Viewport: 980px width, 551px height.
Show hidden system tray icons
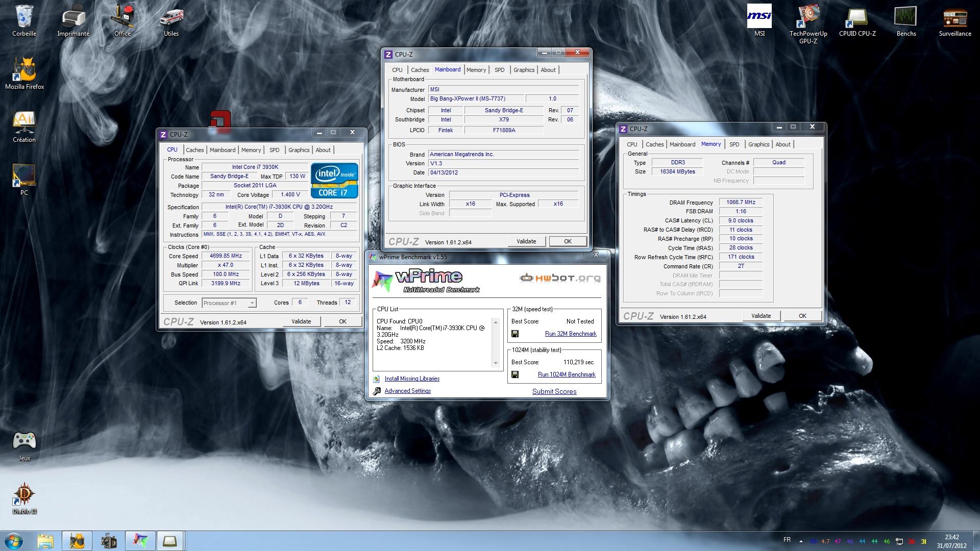[x=801, y=542]
